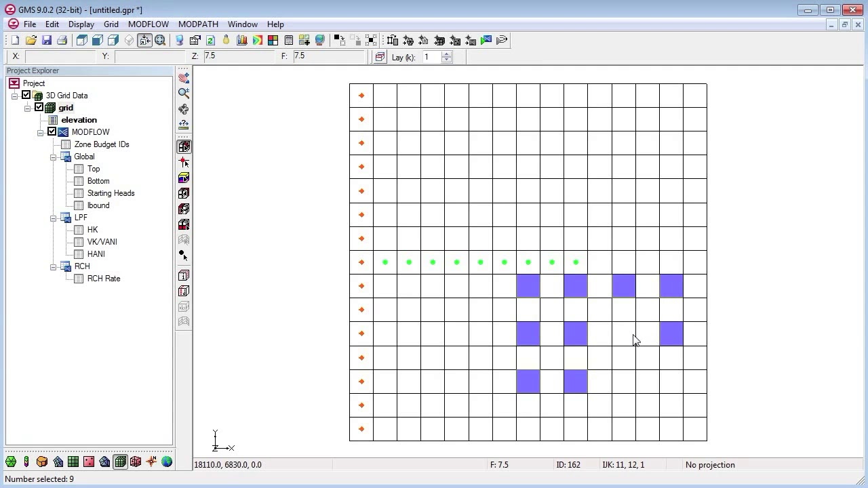The image size is (868, 488).
Task: Click the Lay (k) layer number field
Action: click(432, 57)
